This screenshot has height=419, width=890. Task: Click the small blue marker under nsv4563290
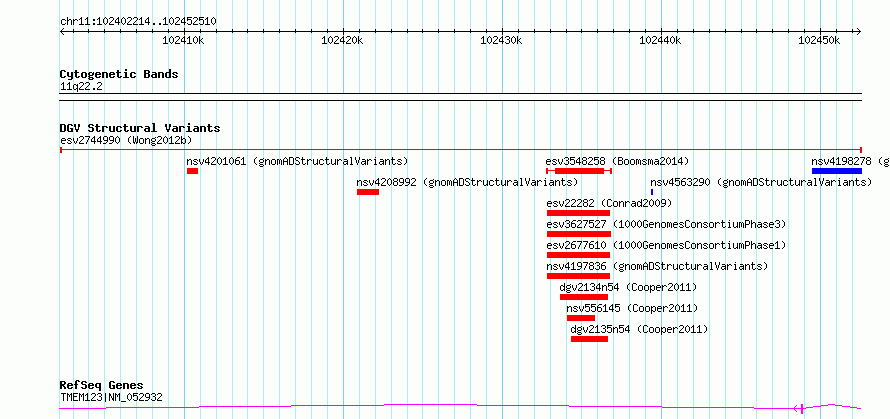652,192
